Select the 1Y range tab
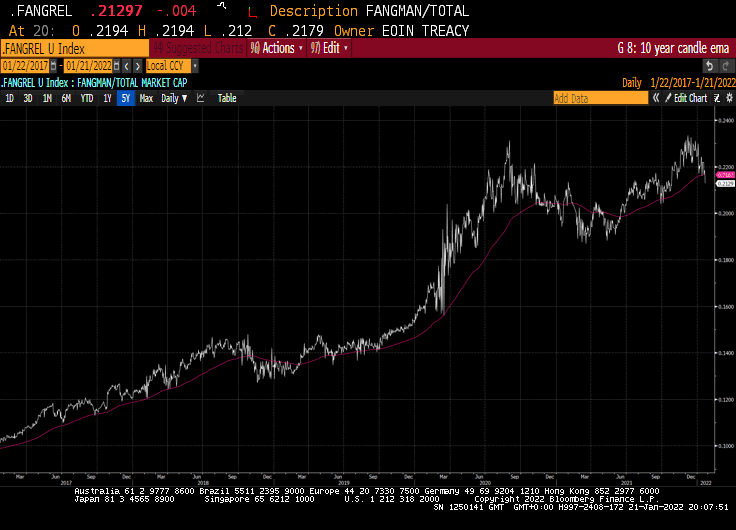This screenshot has width=736, height=530. tap(107, 98)
